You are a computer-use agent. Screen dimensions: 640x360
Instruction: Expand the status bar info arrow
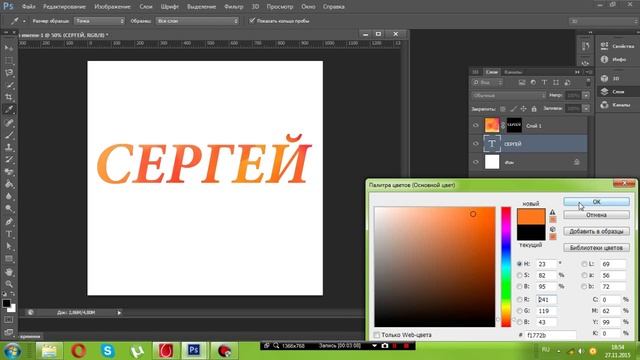point(119,313)
